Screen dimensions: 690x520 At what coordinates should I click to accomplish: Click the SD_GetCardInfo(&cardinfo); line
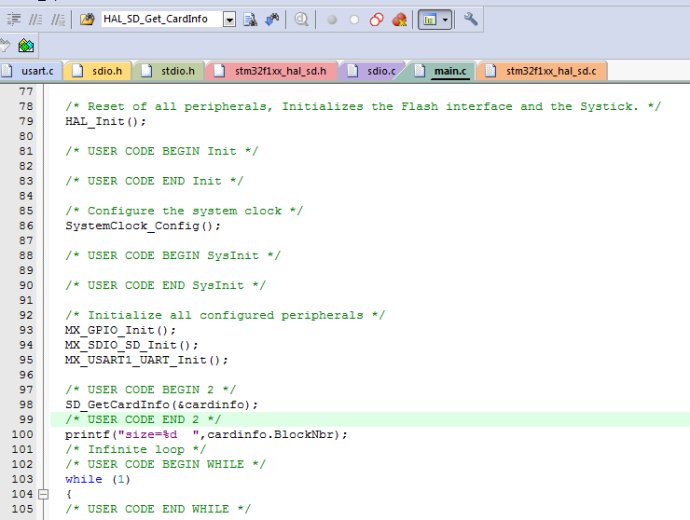point(161,405)
